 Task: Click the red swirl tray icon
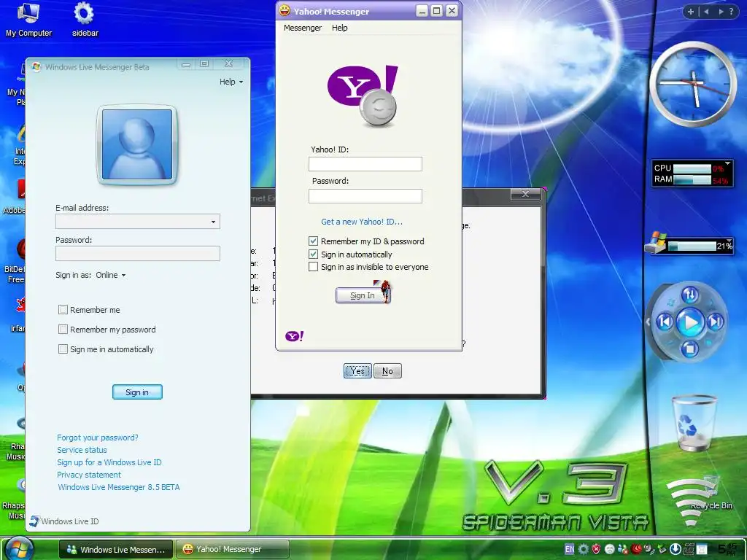pyautogui.click(x=635, y=549)
